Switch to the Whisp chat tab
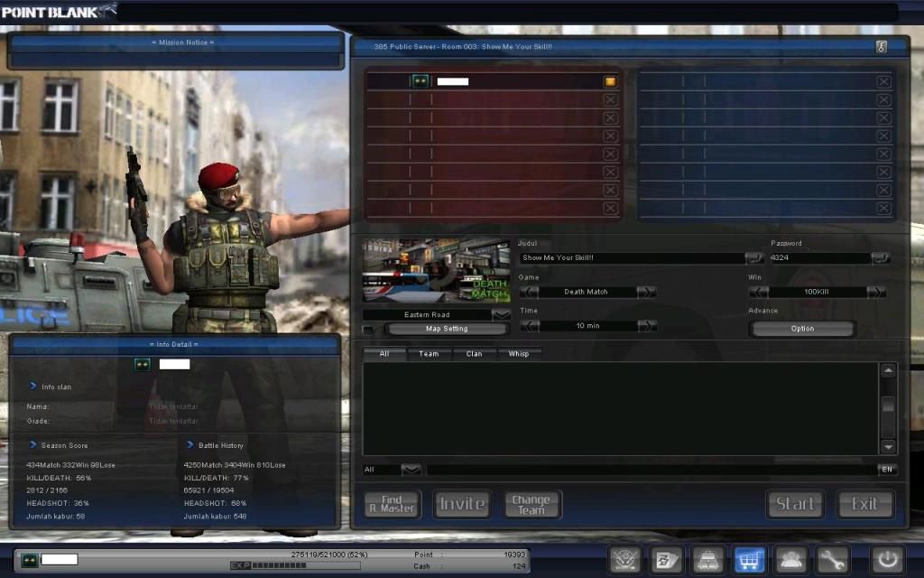Image resolution: width=924 pixels, height=578 pixels. pyautogui.click(x=519, y=354)
